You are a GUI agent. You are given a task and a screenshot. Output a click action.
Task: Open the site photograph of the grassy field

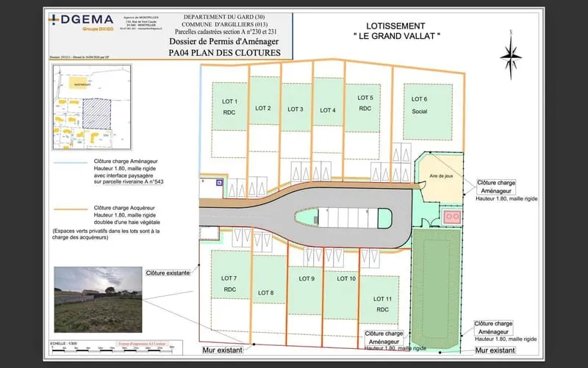pos(98,300)
